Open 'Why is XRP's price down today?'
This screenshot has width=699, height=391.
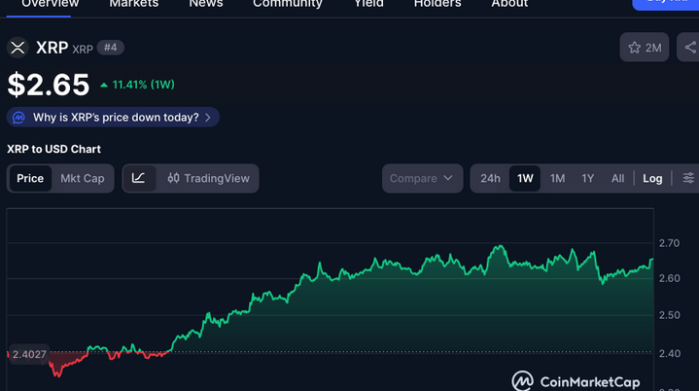pos(113,117)
